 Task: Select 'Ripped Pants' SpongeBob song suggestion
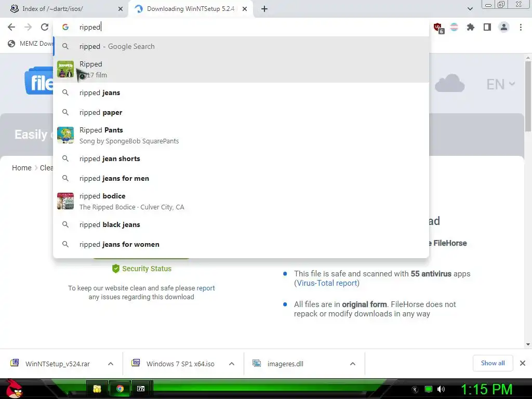coord(241,135)
